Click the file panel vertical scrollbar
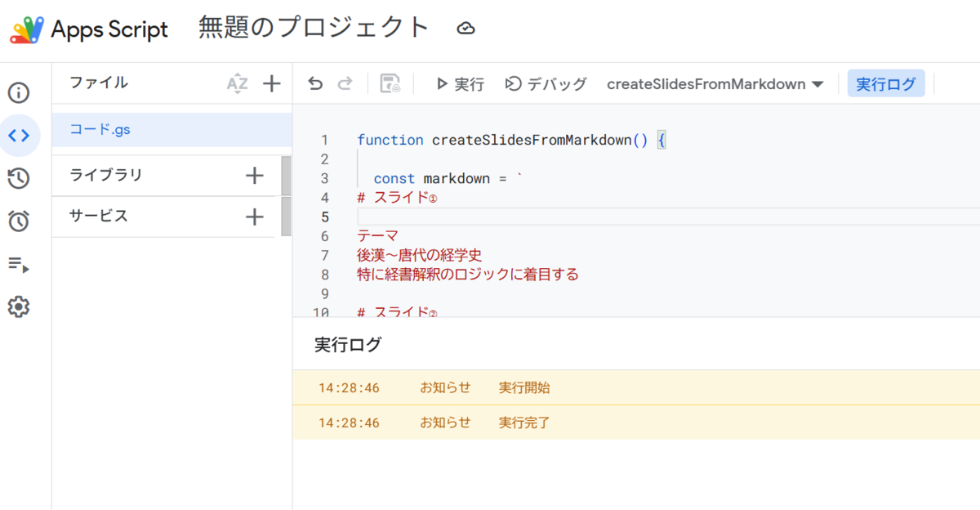 coord(286,196)
